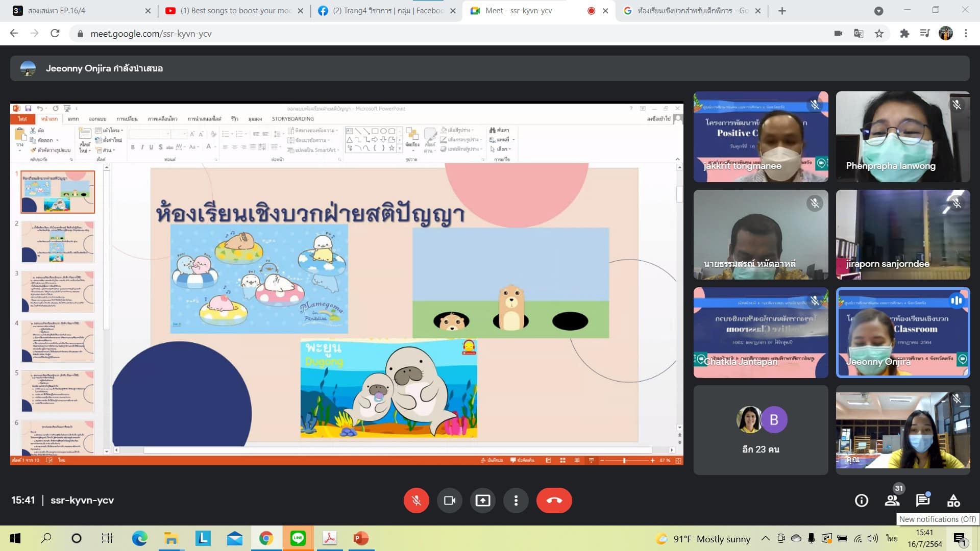Switch to the Trang4 Facebook tab
980x551 pixels.
(x=386, y=11)
